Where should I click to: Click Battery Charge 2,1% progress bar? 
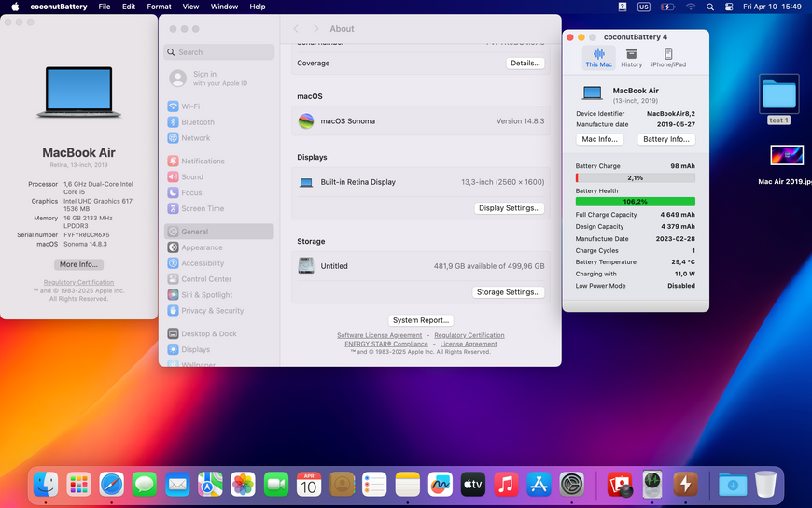pyautogui.click(x=635, y=177)
